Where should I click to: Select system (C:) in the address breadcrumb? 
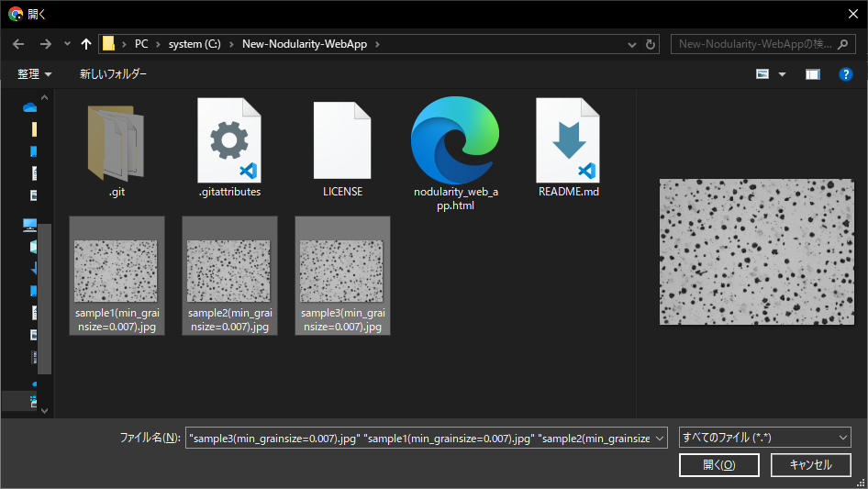[195, 44]
